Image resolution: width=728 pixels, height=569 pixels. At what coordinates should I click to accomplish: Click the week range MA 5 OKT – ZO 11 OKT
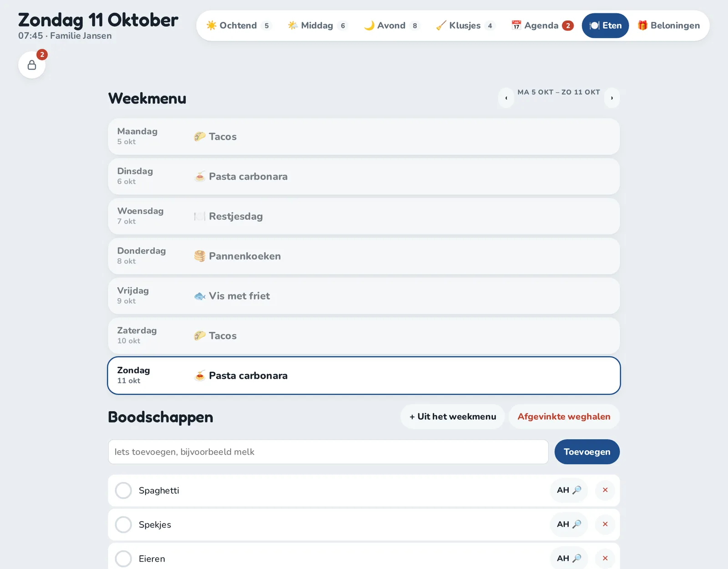559,92
